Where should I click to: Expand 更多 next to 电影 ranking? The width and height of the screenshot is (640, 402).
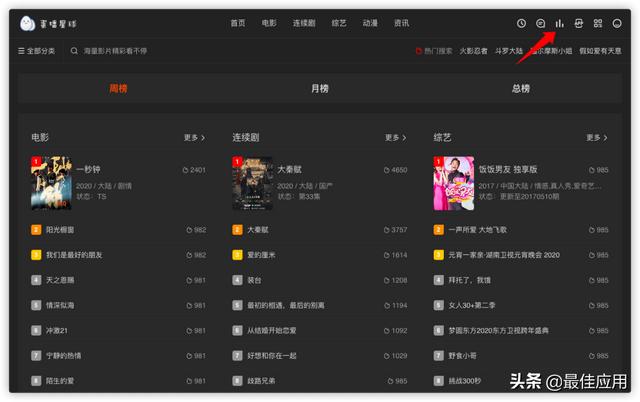(x=194, y=138)
